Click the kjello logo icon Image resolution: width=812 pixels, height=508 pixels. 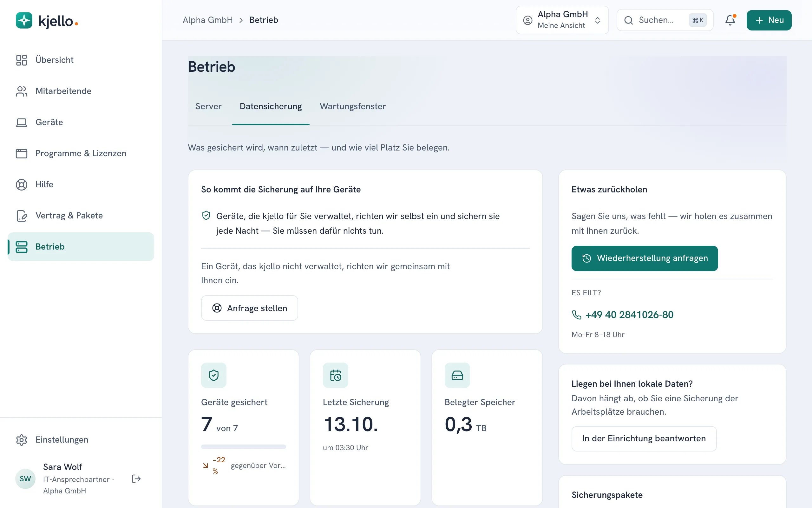pyautogui.click(x=24, y=20)
